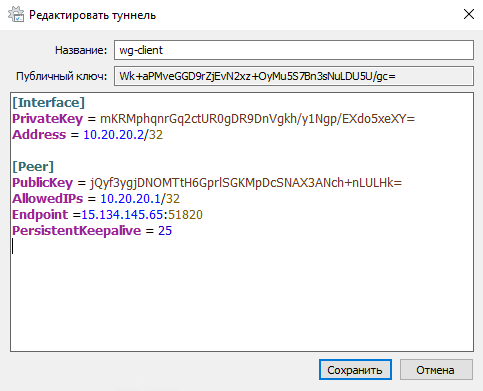Click the Публичный ключ: label

click(x=62, y=76)
